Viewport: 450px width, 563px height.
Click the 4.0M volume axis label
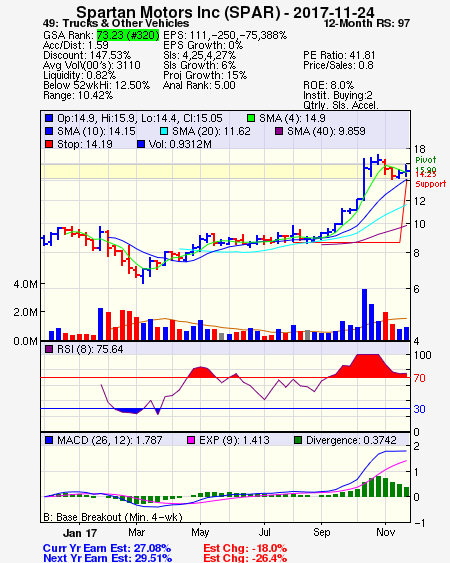click(x=25, y=284)
